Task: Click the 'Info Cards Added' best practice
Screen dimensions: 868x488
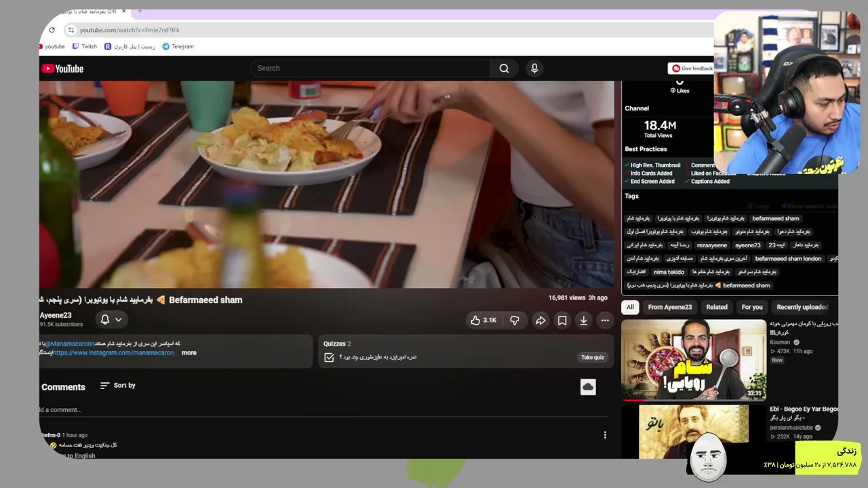Action: (x=651, y=174)
